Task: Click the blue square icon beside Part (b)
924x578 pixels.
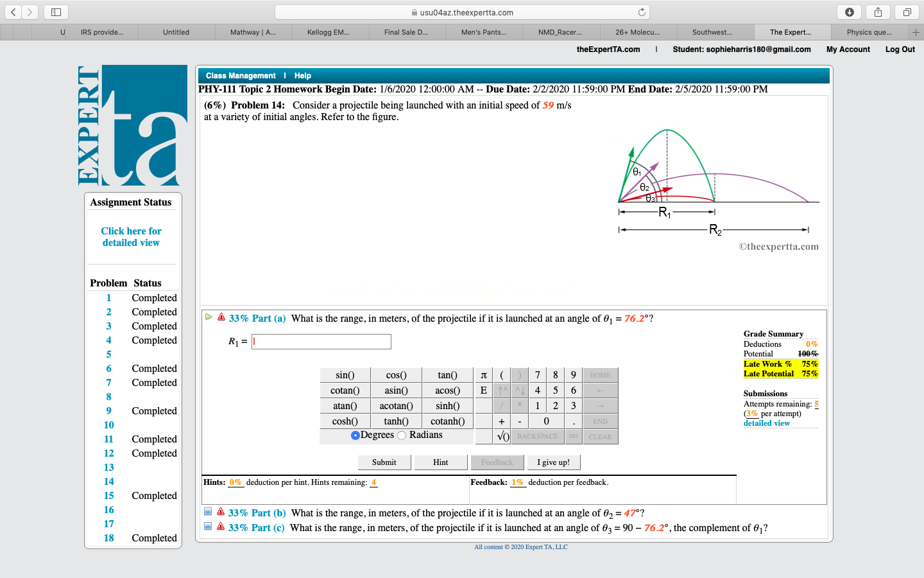Action: [x=207, y=511]
